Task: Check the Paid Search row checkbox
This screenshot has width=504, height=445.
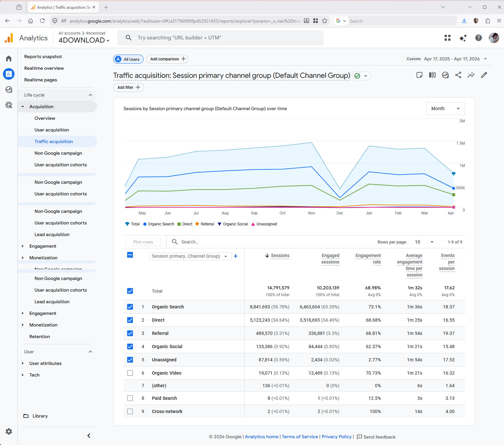Action: point(130,398)
